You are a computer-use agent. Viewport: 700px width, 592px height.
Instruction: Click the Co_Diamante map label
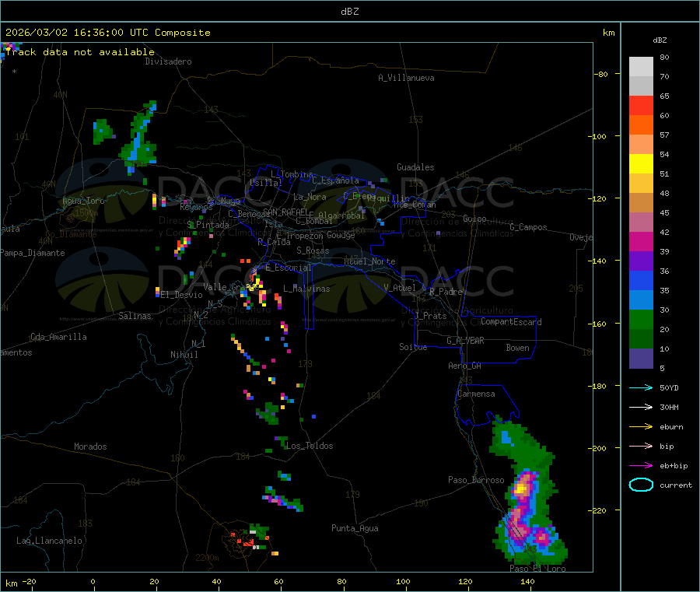click(x=71, y=234)
